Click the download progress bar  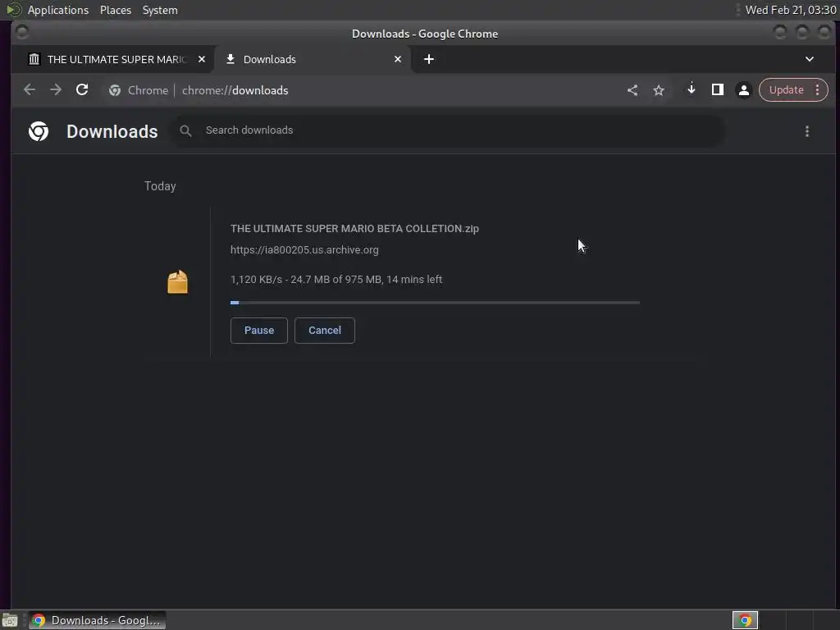coord(435,303)
